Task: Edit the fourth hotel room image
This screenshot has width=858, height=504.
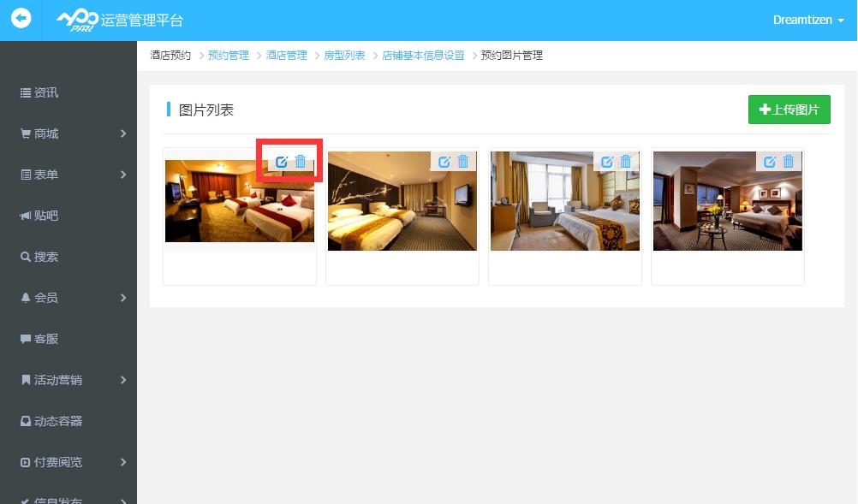Action: coord(770,162)
